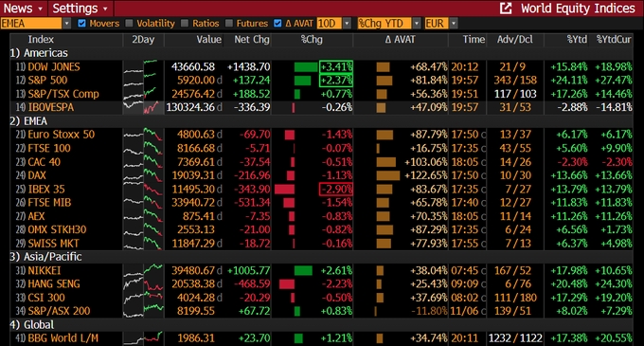
Task: Click the DOW JONES 2Day sparkline chart
Action: 142,66
